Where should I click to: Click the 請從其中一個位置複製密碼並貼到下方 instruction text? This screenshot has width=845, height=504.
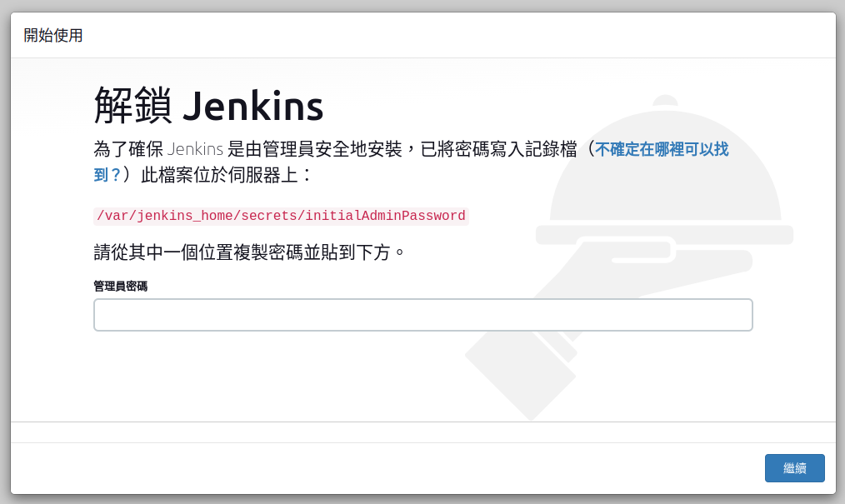coord(249,252)
